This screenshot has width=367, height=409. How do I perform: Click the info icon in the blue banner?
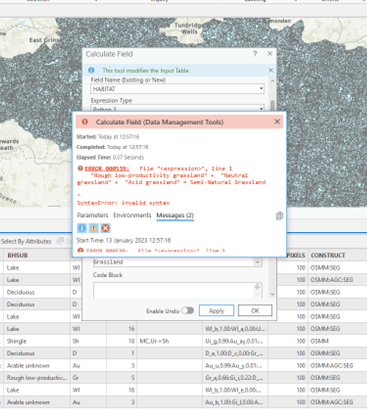click(91, 70)
